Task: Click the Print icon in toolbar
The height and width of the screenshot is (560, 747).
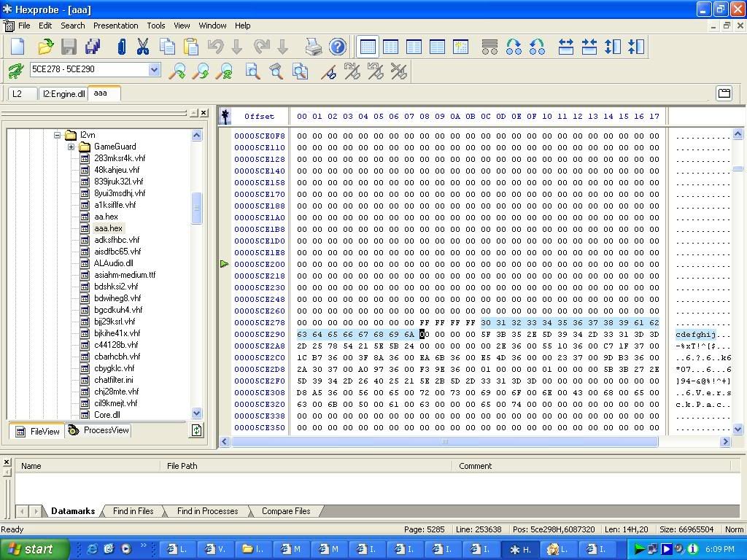Action: pyautogui.click(x=314, y=47)
